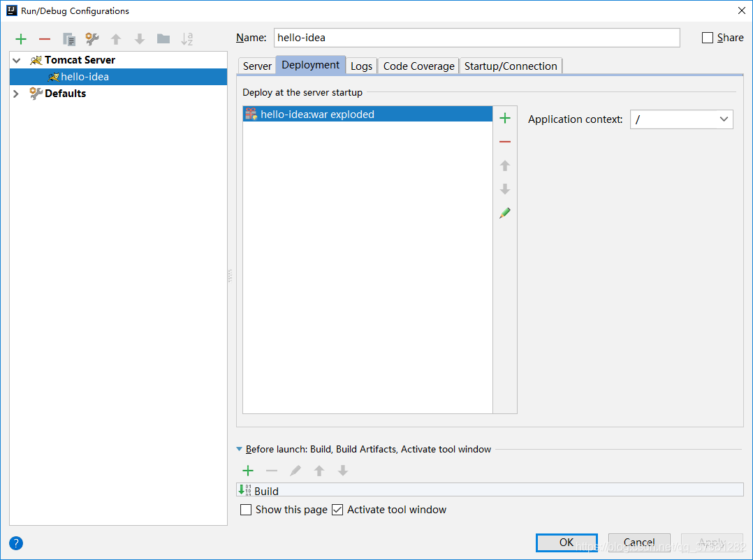
Task: Open the Logs tab
Action: pyautogui.click(x=362, y=66)
